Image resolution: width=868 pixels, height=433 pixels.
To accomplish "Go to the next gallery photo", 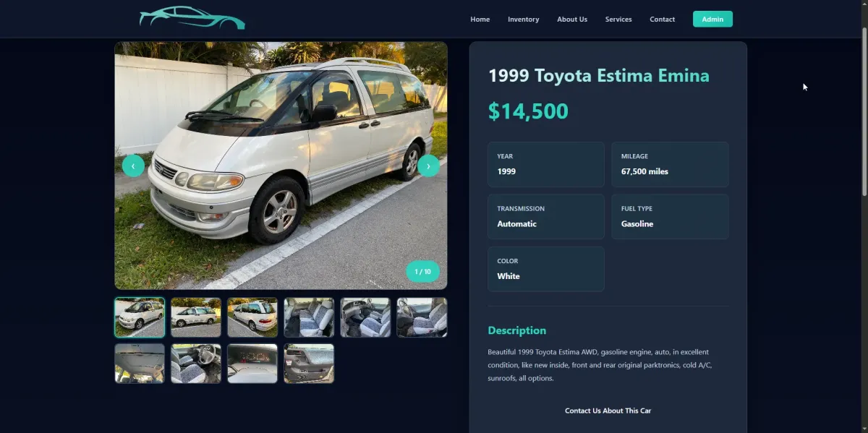I will coord(428,166).
